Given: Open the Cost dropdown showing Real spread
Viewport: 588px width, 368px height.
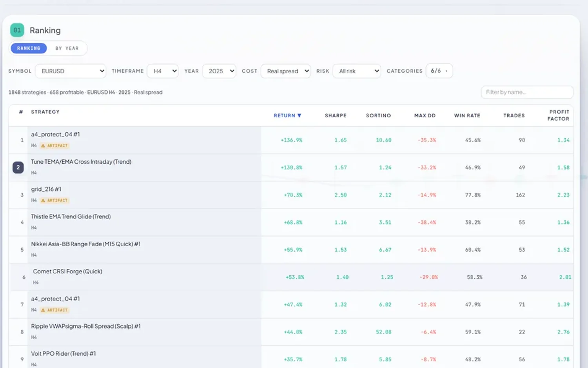Looking at the screenshot, I should pyautogui.click(x=286, y=71).
